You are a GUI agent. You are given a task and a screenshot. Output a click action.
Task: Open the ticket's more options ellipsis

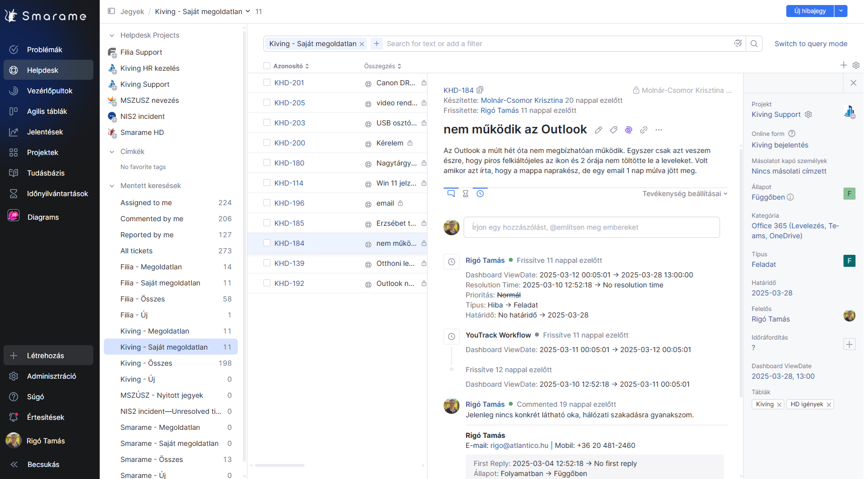click(659, 130)
